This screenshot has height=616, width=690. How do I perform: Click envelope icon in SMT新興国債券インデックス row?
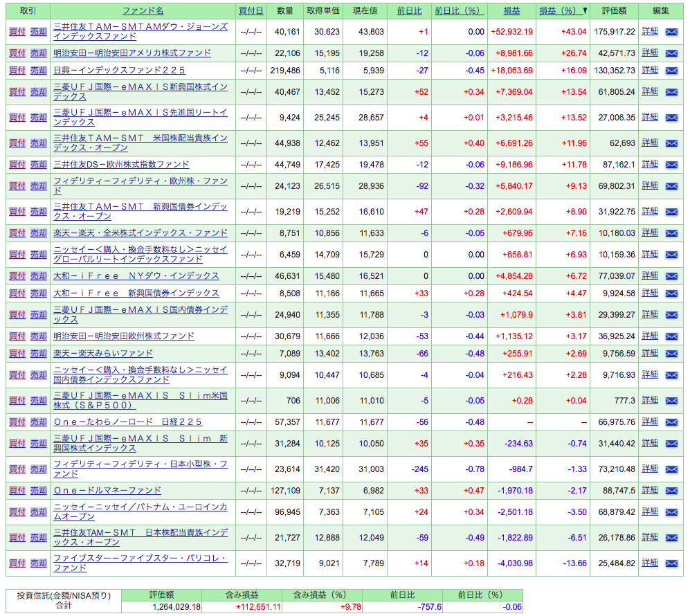click(x=671, y=212)
